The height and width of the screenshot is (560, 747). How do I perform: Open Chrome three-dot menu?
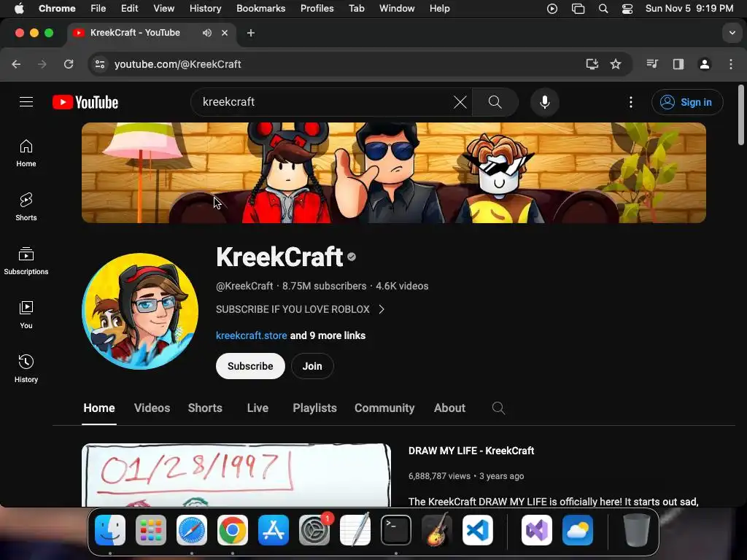731,64
